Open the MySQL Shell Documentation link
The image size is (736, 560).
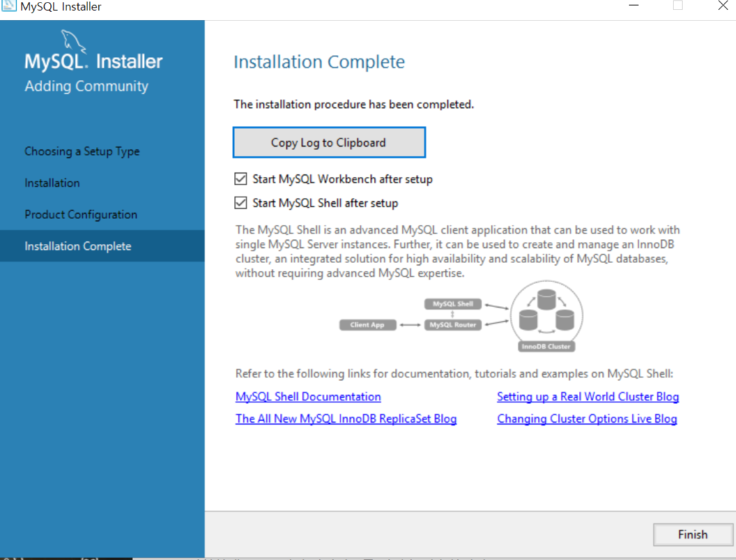pyautogui.click(x=308, y=397)
